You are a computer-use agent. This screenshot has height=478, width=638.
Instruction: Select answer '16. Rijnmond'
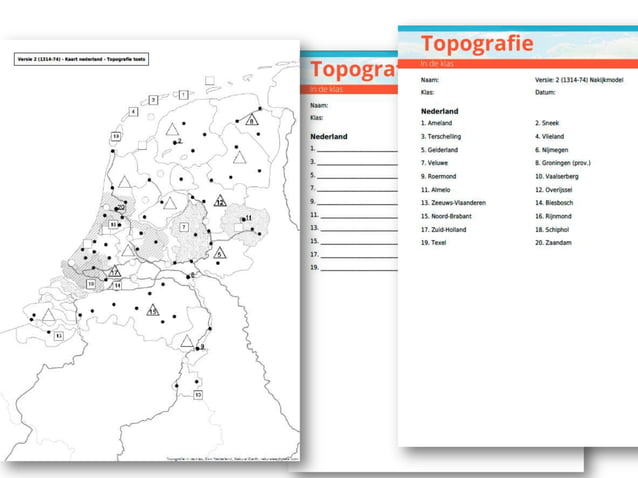[553, 216]
